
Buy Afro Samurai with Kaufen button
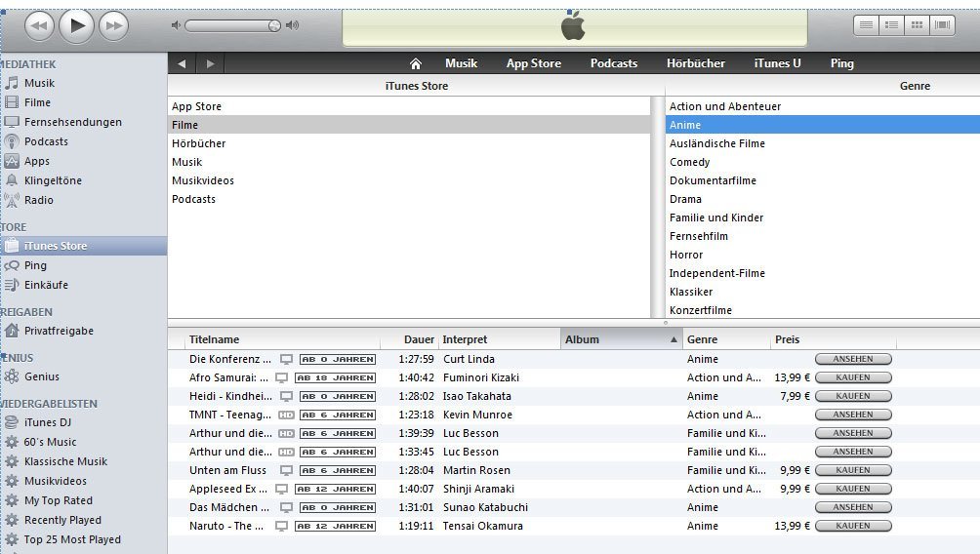coord(852,377)
